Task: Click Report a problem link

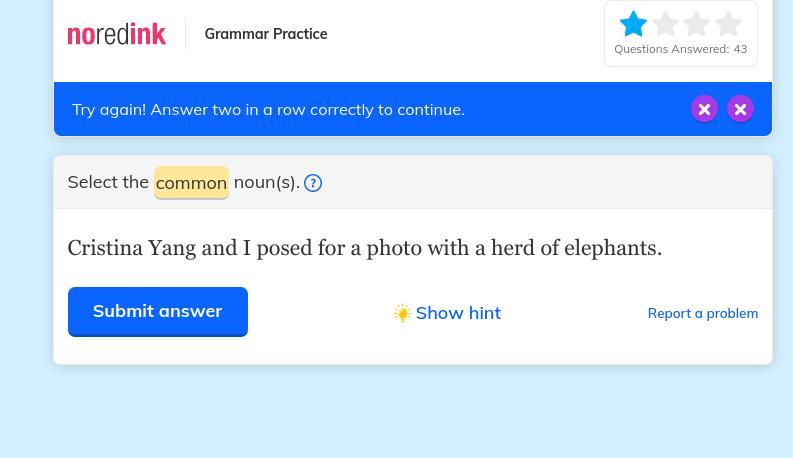Action: click(702, 313)
